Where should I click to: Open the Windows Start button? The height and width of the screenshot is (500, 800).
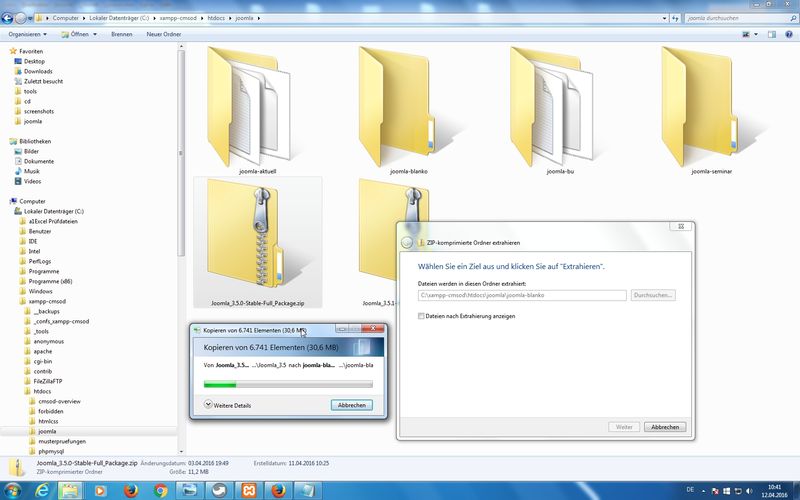(12, 491)
